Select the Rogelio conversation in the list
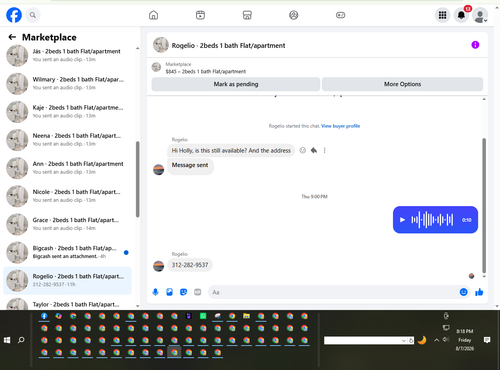The width and height of the screenshot is (500, 370). 67,280
